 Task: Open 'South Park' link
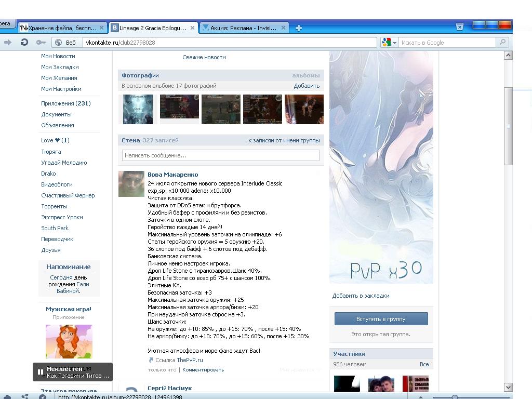pos(55,228)
